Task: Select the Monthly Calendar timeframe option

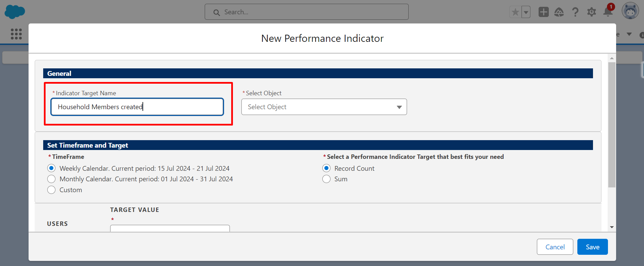Action: (x=51, y=179)
